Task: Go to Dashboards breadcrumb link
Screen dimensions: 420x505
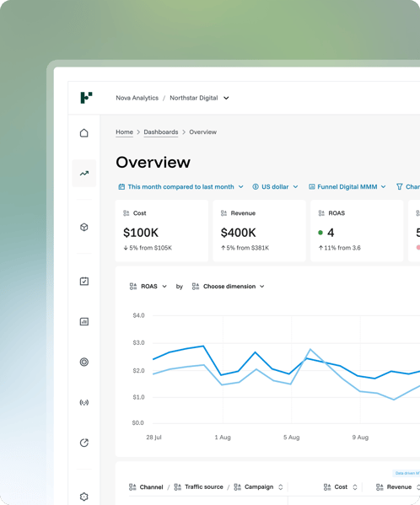Action: point(161,132)
